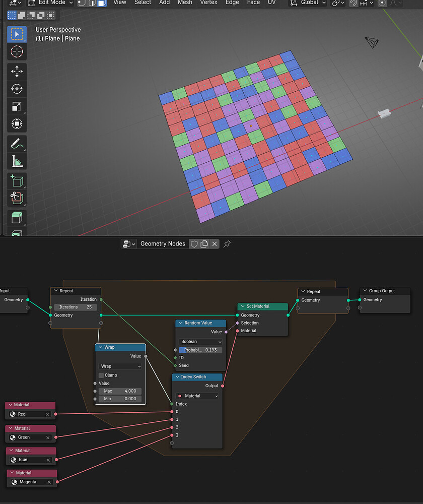Click the Max value field 4.000
The width and height of the screenshot is (423, 504).
(x=120, y=391)
